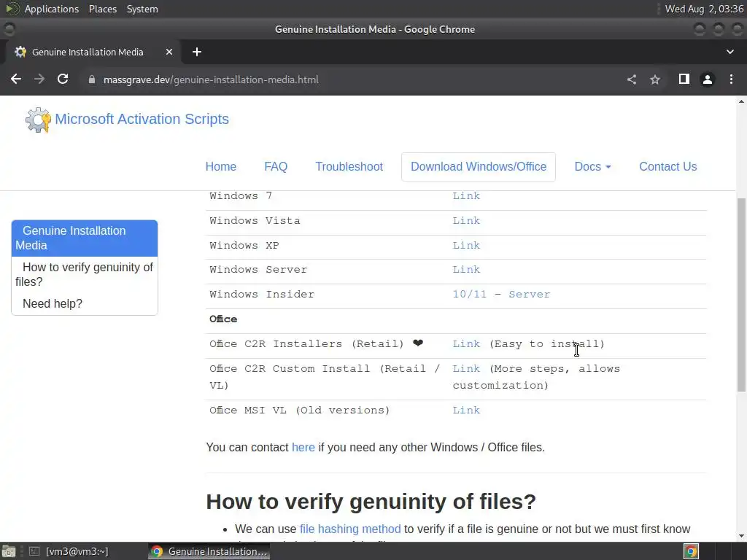Open the Applications menu
747x560 pixels.
pyautogui.click(x=52, y=9)
